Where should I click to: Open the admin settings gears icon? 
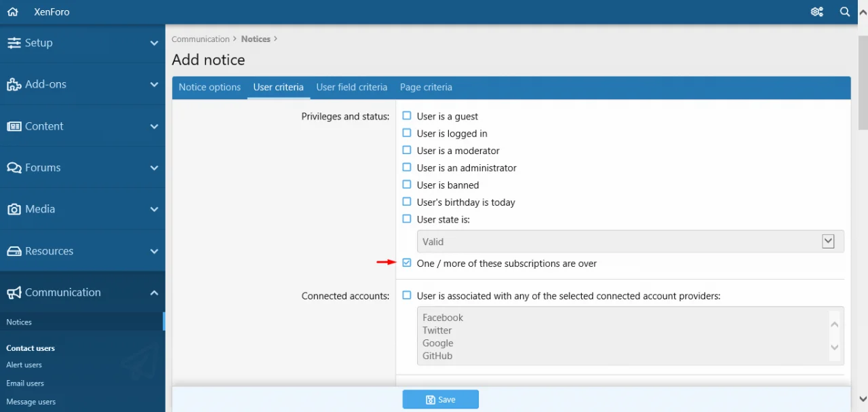(816, 12)
